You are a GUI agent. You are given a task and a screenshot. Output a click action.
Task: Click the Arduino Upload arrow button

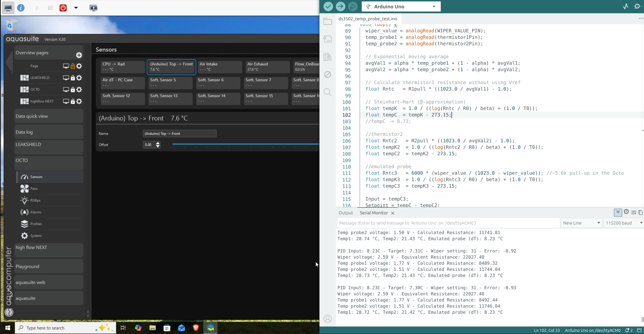340,6
